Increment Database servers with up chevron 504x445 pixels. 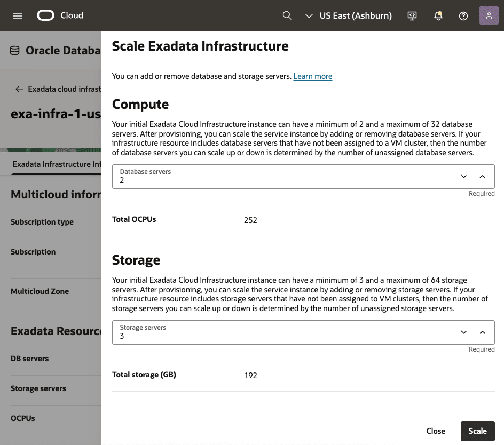[482, 176]
